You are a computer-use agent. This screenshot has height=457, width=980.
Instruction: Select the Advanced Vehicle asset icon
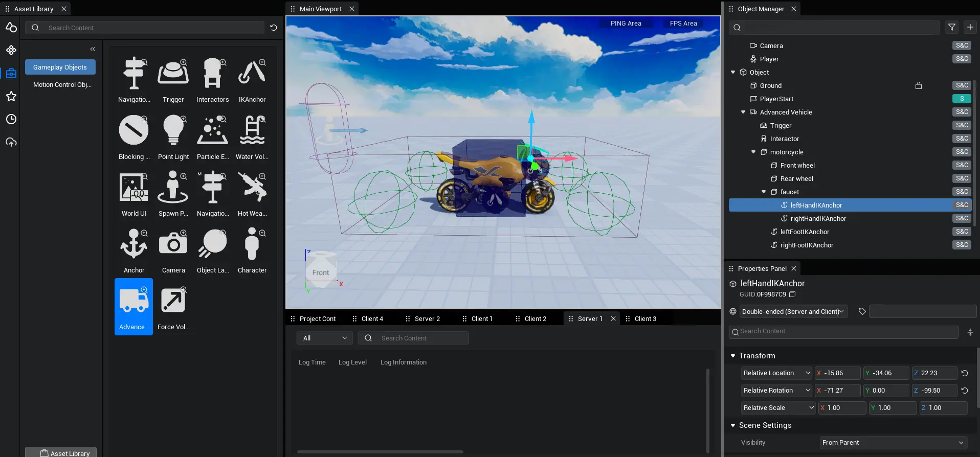(x=133, y=301)
